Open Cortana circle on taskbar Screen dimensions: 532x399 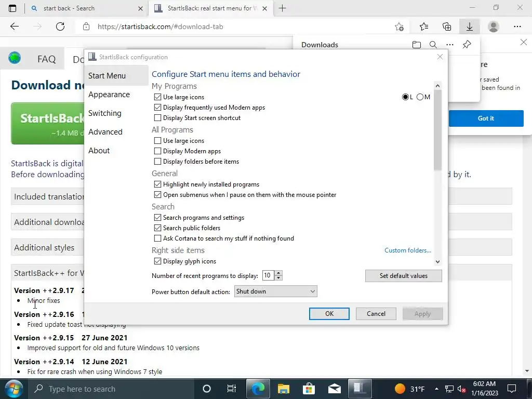click(206, 389)
